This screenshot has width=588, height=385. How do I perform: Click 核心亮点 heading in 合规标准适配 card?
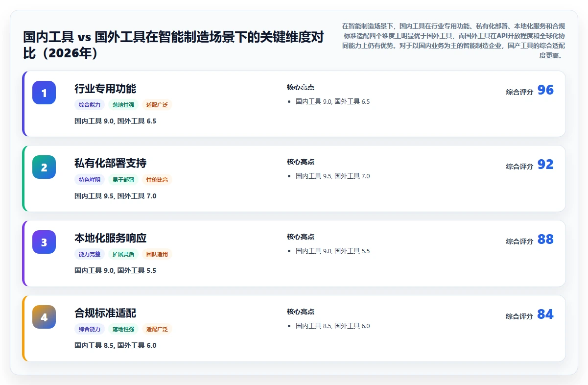tap(301, 312)
